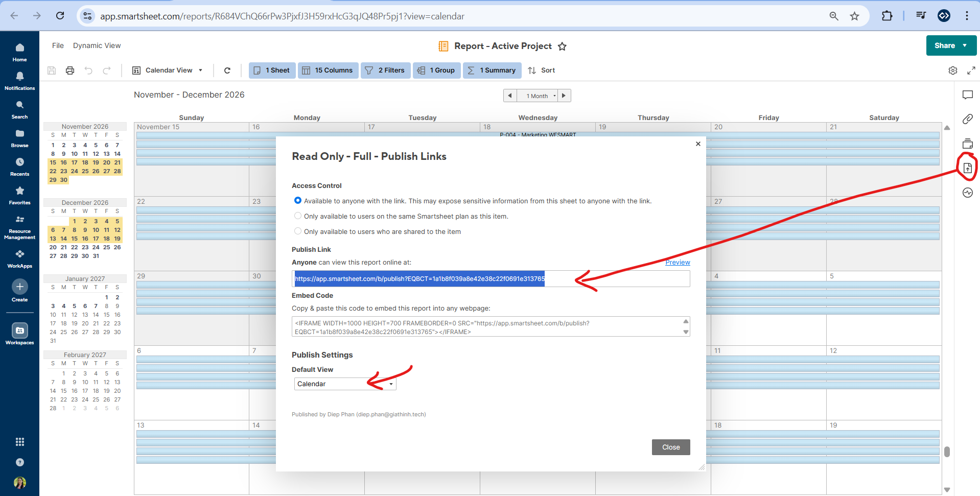Select 'Only available to users who are shared'

[298, 231]
